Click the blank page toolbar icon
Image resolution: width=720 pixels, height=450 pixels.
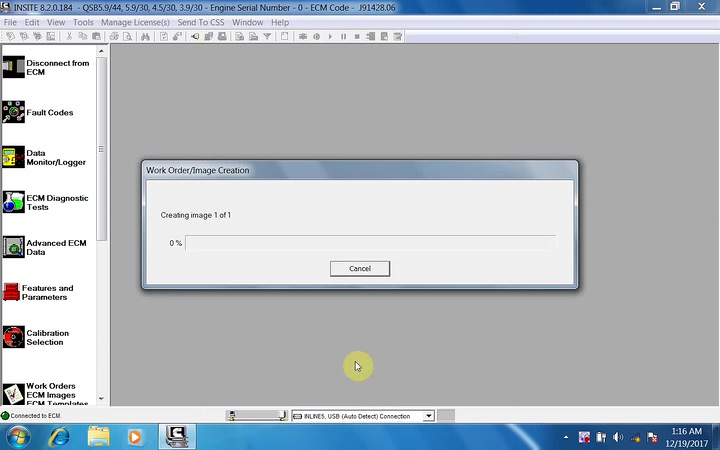click(x=284, y=36)
